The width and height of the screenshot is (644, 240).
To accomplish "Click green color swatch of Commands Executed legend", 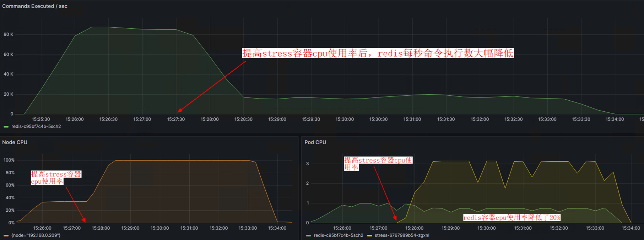I will (x=6, y=127).
